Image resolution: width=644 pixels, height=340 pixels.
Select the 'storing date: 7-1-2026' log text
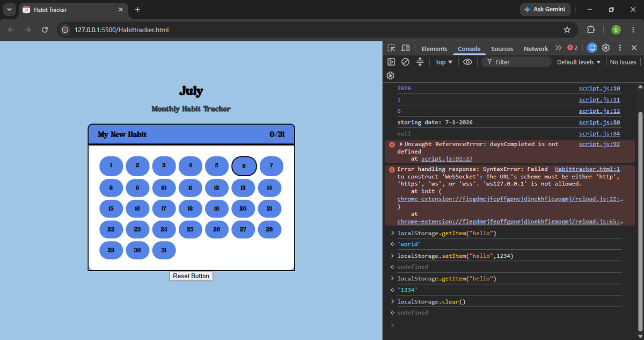[x=435, y=122]
